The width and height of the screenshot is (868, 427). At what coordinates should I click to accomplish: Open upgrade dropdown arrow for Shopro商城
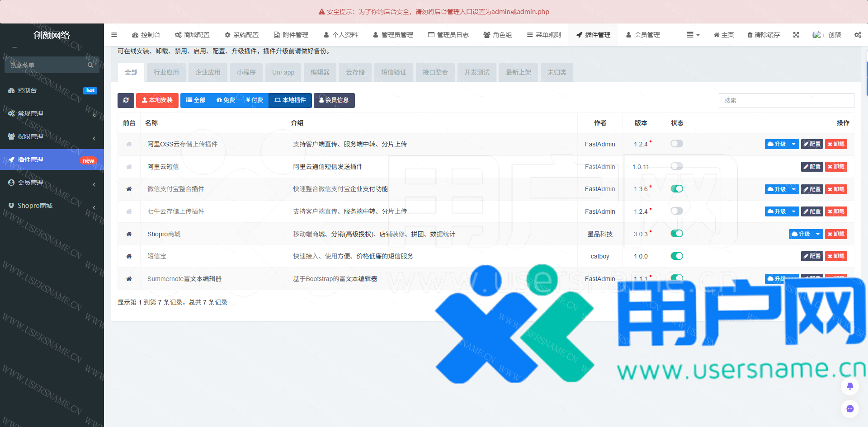817,234
